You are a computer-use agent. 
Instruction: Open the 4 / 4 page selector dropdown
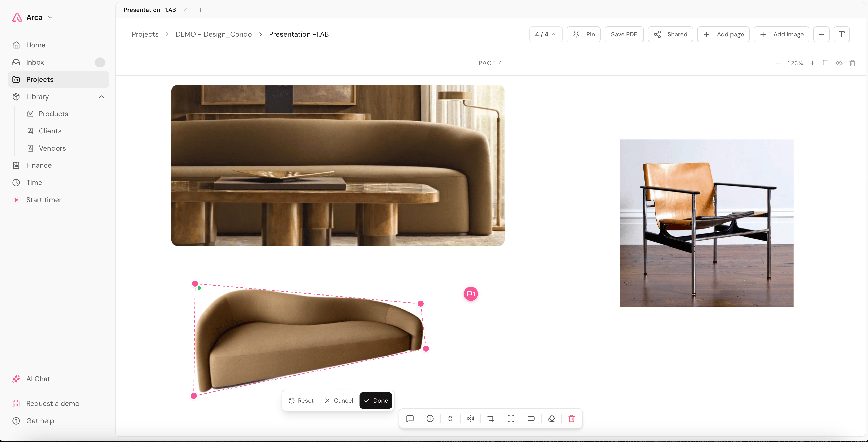point(546,34)
